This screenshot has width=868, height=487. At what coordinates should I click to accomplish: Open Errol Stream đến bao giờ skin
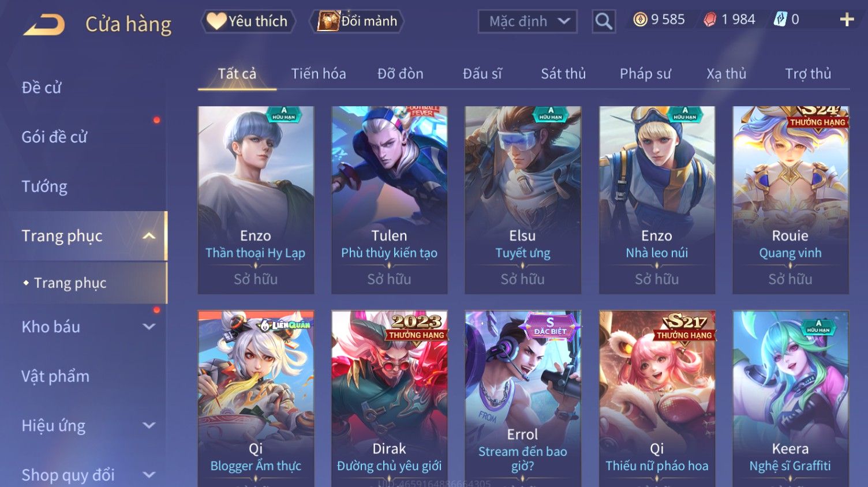[x=523, y=398]
